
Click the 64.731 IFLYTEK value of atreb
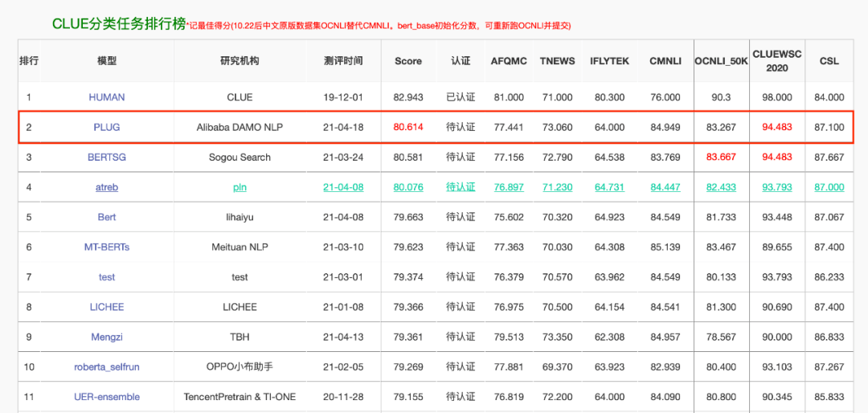point(609,187)
